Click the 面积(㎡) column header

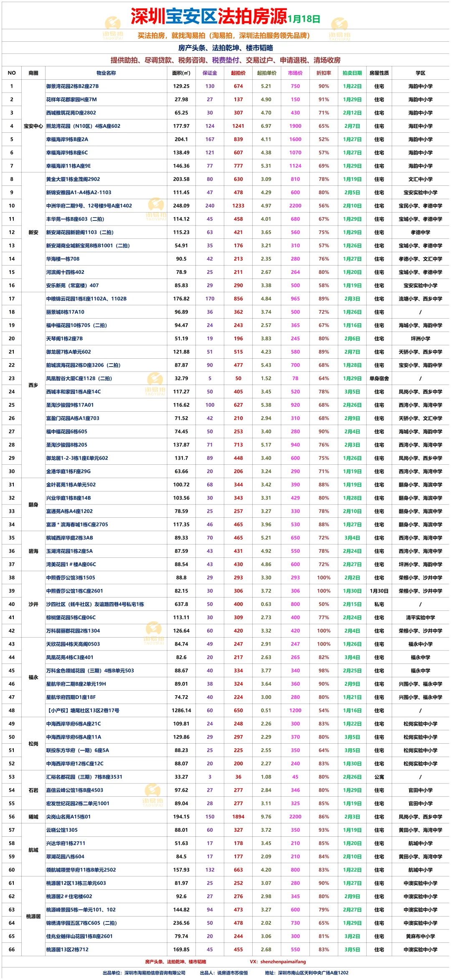pos(181,73)
